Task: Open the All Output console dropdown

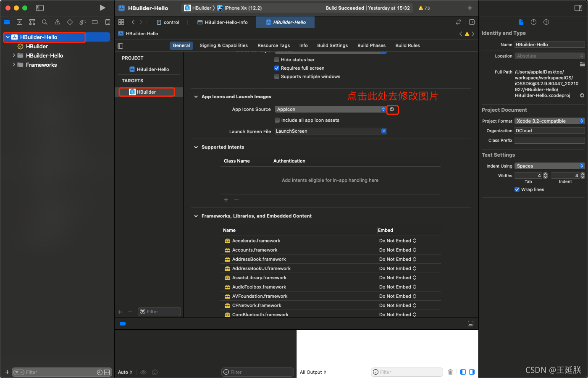Action: coord(313,372)
